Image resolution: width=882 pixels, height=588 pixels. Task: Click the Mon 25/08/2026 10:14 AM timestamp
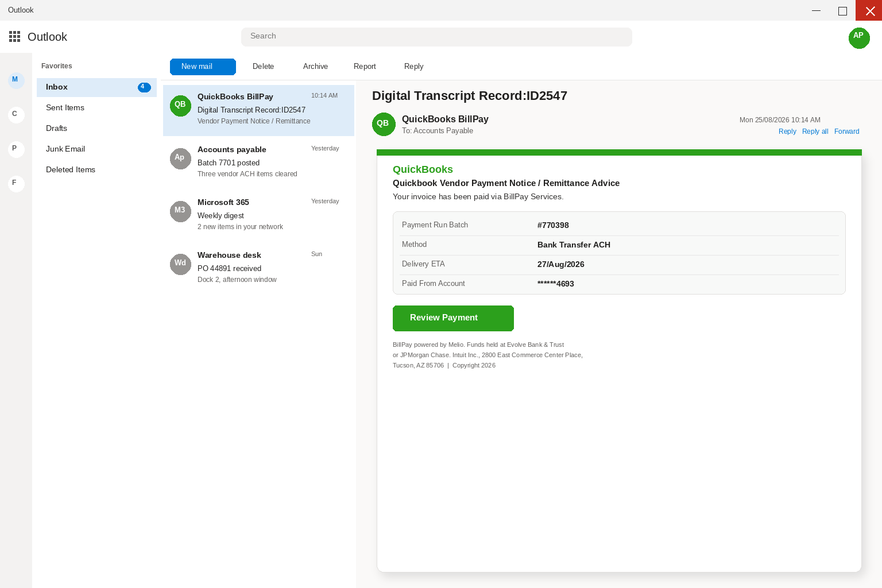click(780, 120)
